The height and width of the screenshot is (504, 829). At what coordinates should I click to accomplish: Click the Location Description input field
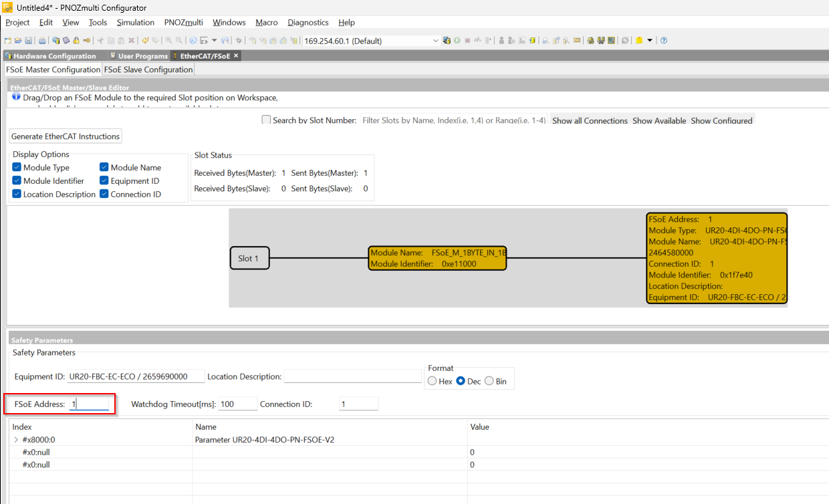click(352, 376)
